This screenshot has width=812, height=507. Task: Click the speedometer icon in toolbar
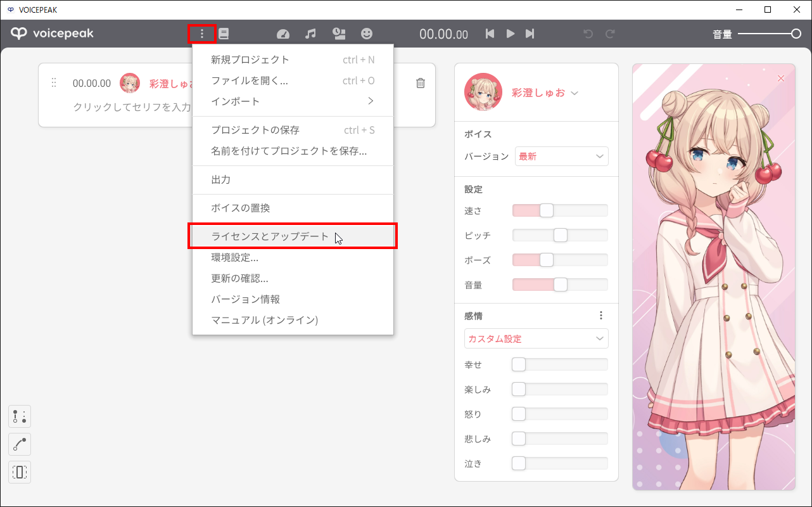283,34
